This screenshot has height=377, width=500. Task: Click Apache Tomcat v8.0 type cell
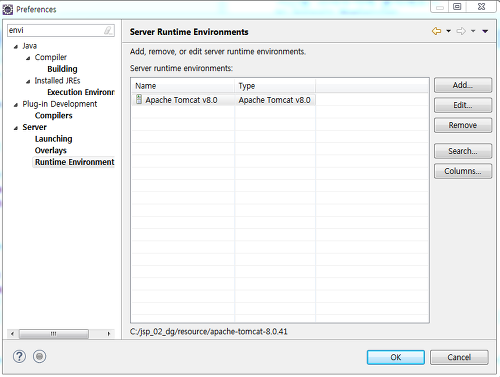tap(275, 100)
